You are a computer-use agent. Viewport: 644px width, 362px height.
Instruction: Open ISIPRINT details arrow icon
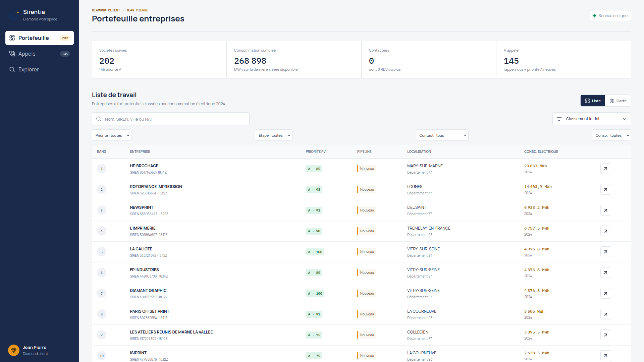605,356
